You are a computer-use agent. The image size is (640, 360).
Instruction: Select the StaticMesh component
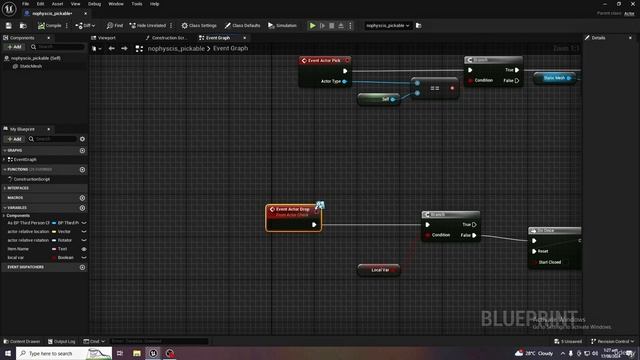click(31, 66)
